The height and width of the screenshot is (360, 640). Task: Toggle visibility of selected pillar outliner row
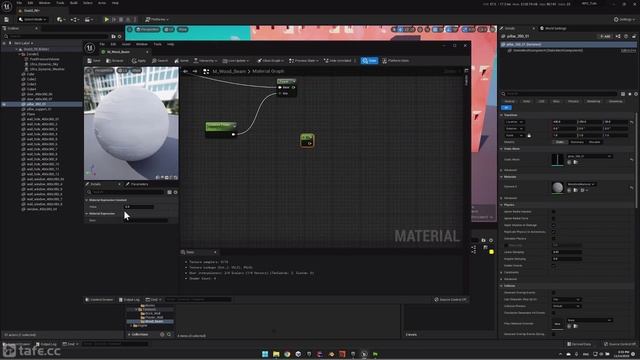(x=4, y=104)
